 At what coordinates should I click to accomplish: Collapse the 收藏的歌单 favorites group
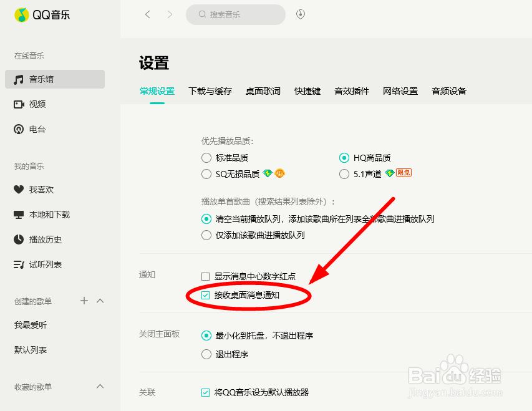coord(100,386)
